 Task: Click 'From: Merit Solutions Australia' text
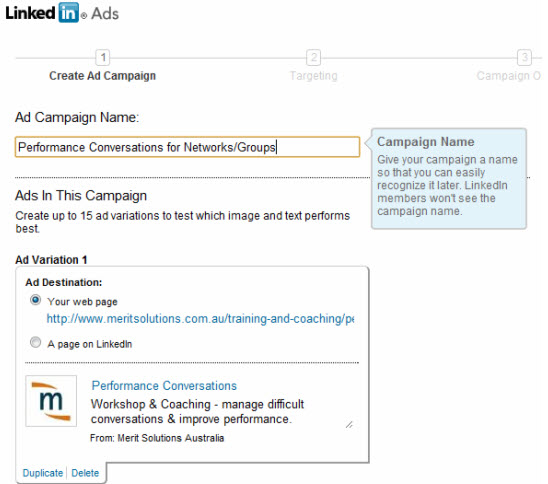click(x=157, y=438)
